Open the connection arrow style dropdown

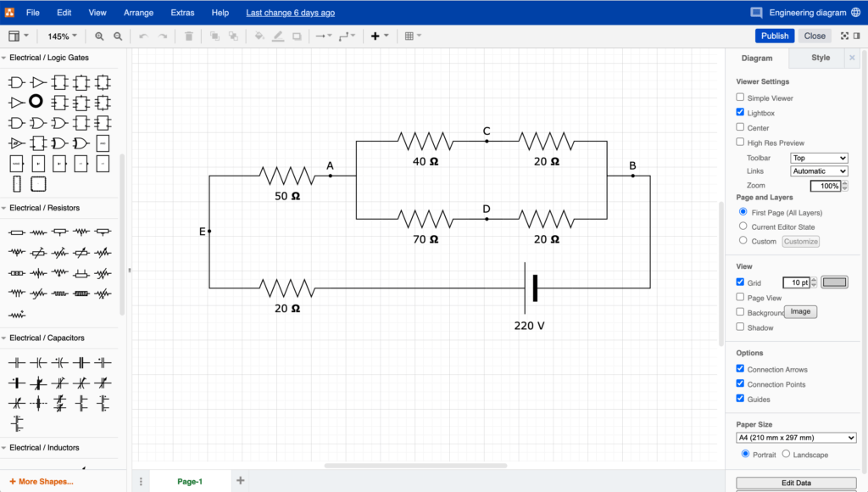coord(323,36)
